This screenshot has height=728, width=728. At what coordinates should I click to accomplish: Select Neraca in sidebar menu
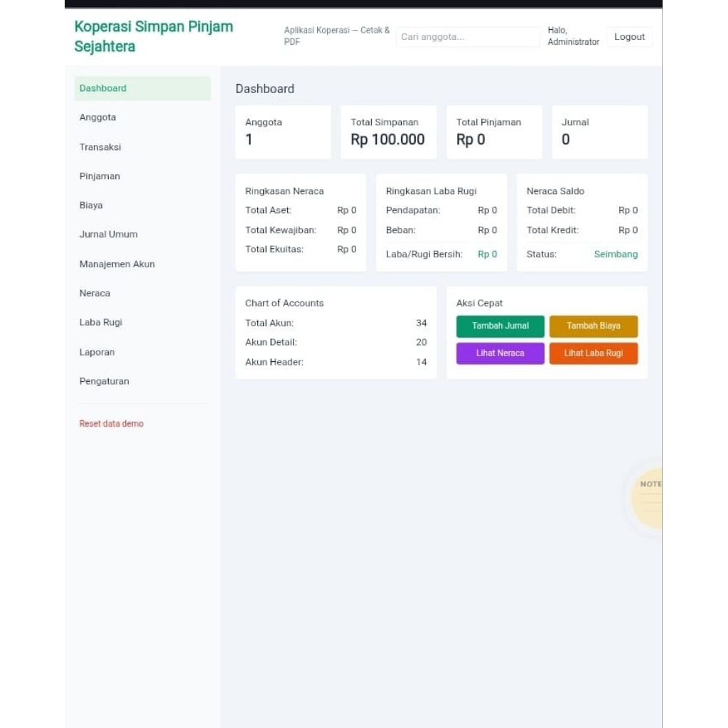[x=142, y=294]
